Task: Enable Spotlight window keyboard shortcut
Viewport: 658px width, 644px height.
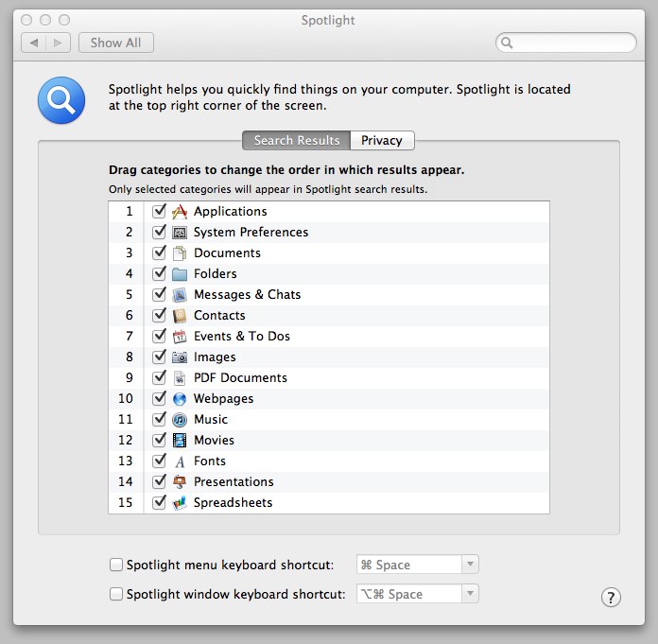Action: [116, 594]
